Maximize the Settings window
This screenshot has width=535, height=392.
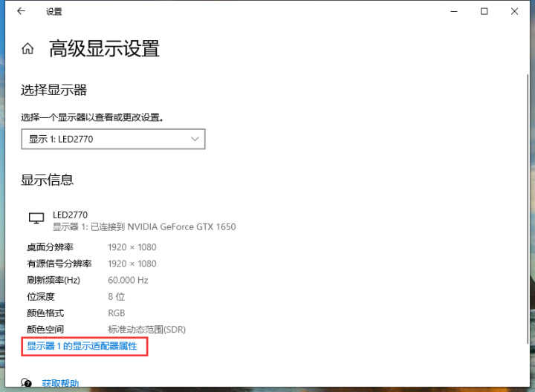(484, 11)
